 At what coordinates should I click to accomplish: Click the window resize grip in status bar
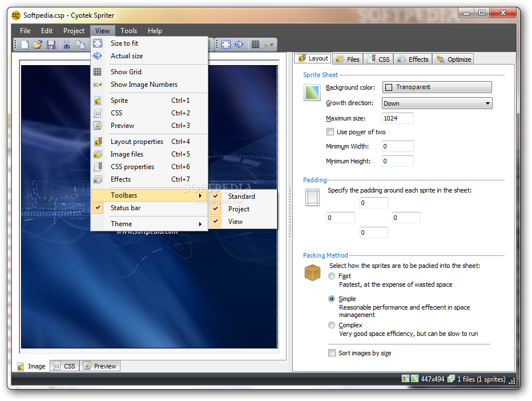coord(513,380)
